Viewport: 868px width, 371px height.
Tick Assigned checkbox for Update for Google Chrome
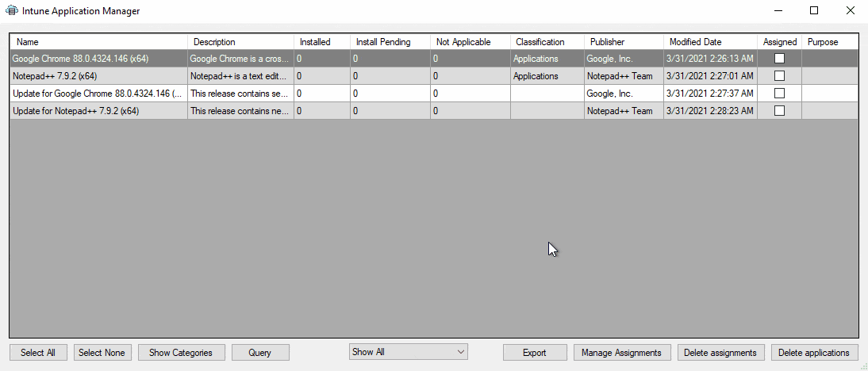point(779,94)
